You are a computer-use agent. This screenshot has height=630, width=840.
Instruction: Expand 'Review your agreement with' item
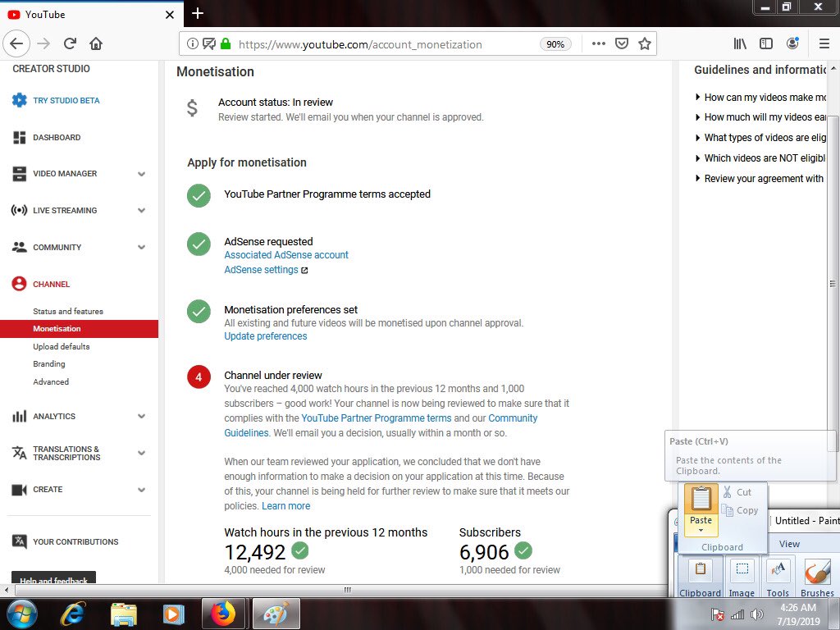coord(760,178)
